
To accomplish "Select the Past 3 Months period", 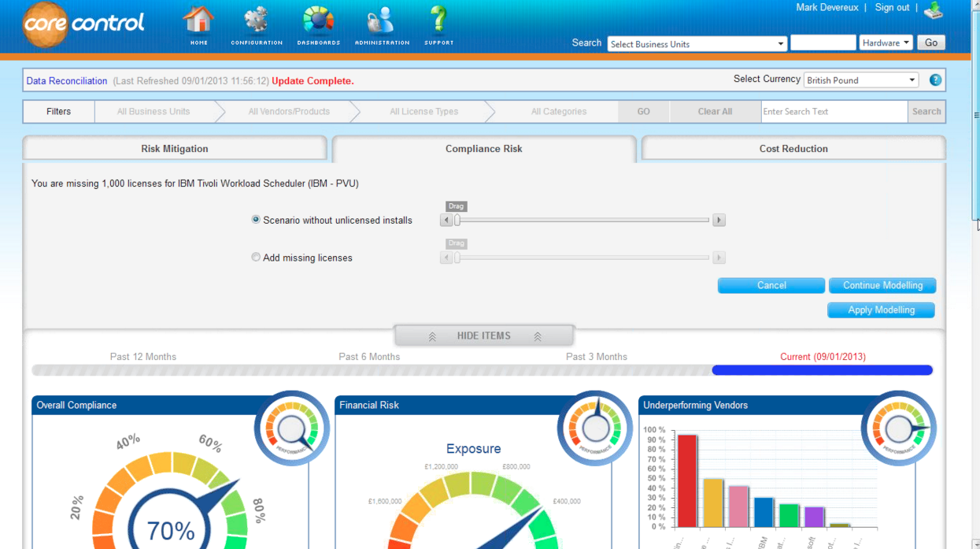I will point(597,357).
